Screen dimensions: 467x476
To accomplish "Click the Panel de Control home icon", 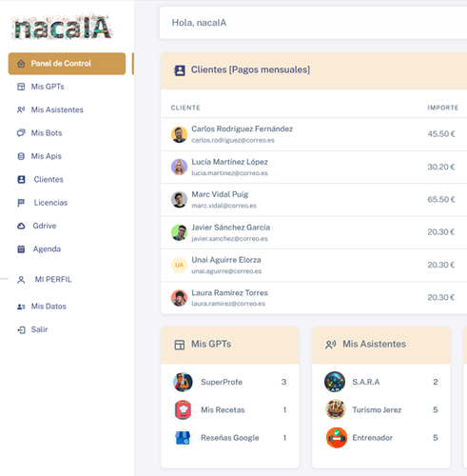I will click(x=21, y=64).
